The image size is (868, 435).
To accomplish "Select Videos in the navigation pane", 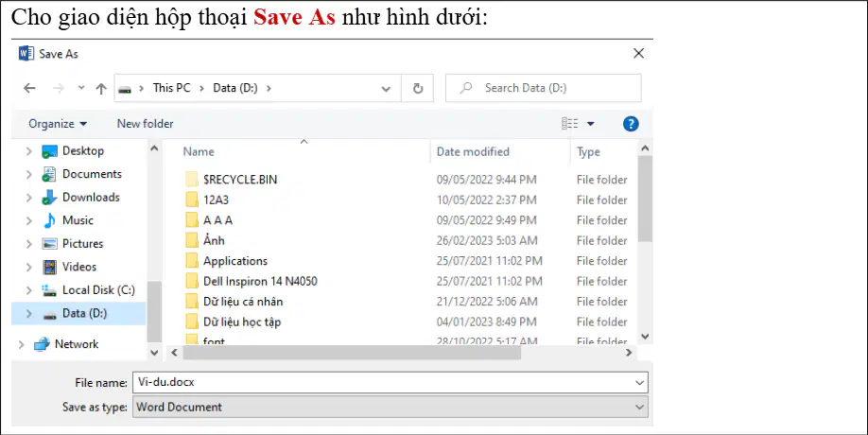I will click(x=79, y=267).
